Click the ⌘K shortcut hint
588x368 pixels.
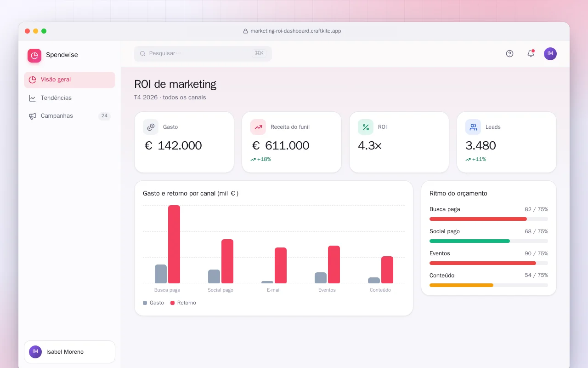point(259,53)
